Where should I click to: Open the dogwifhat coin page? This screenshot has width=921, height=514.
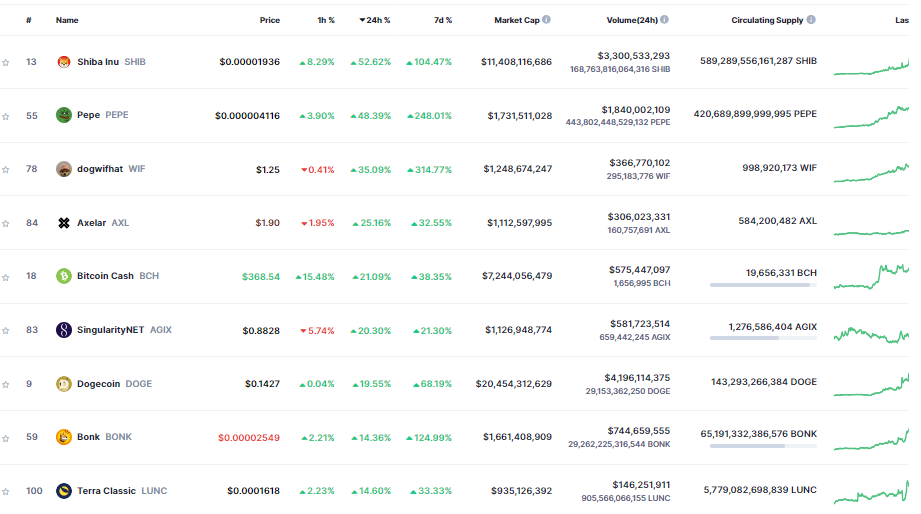[x=100, y=169]
